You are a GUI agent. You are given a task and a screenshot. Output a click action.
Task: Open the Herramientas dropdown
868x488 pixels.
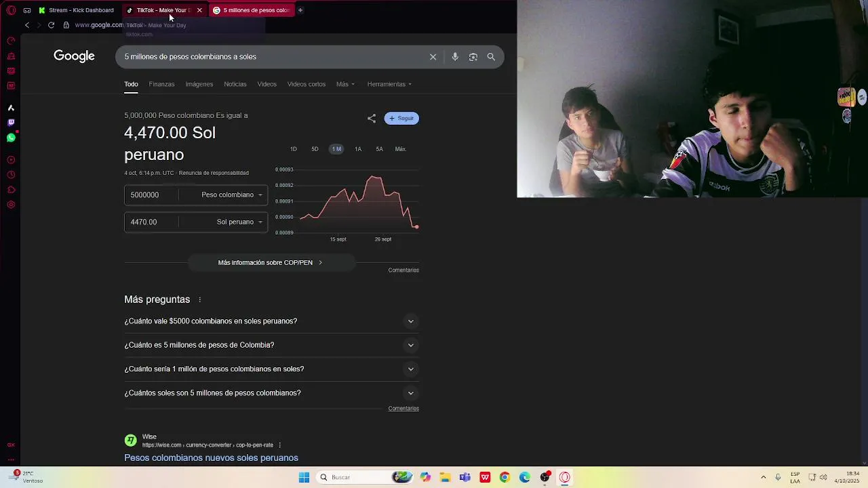point(389,84)
